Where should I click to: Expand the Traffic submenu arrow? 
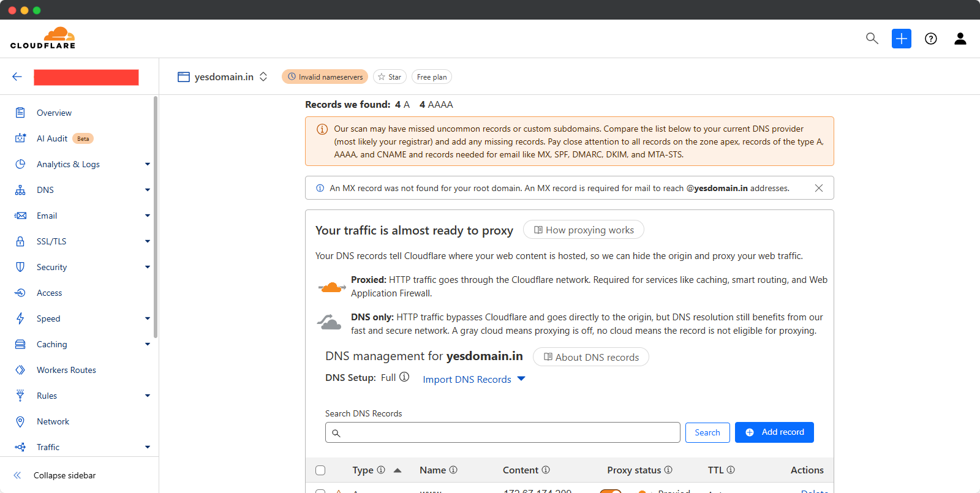tap(148, 447)
